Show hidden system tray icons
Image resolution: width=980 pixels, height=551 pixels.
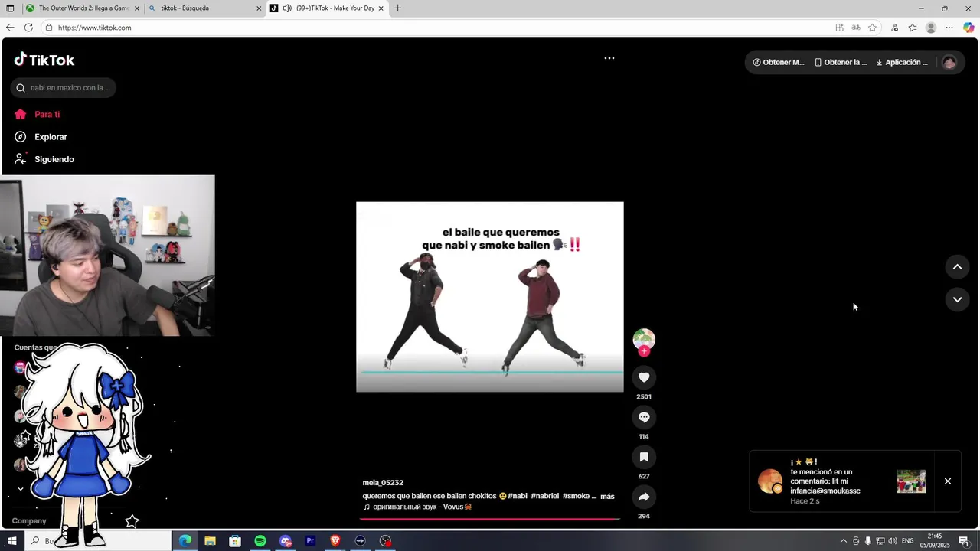click(844, 541)
